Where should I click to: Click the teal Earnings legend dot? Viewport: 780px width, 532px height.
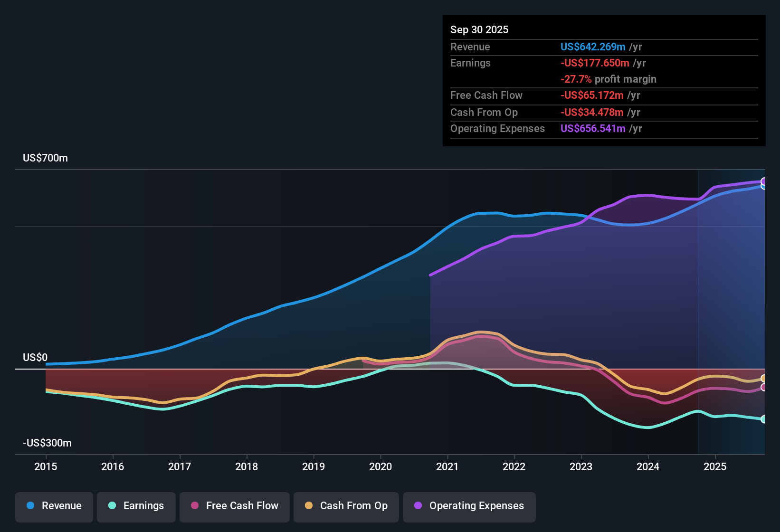pyautogui.click(x=112, y=506)
